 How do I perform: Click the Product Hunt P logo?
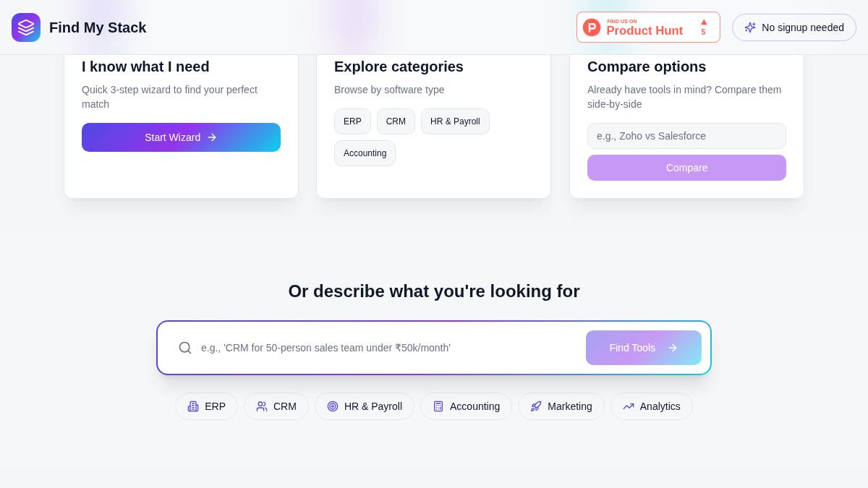click(592, 27)
